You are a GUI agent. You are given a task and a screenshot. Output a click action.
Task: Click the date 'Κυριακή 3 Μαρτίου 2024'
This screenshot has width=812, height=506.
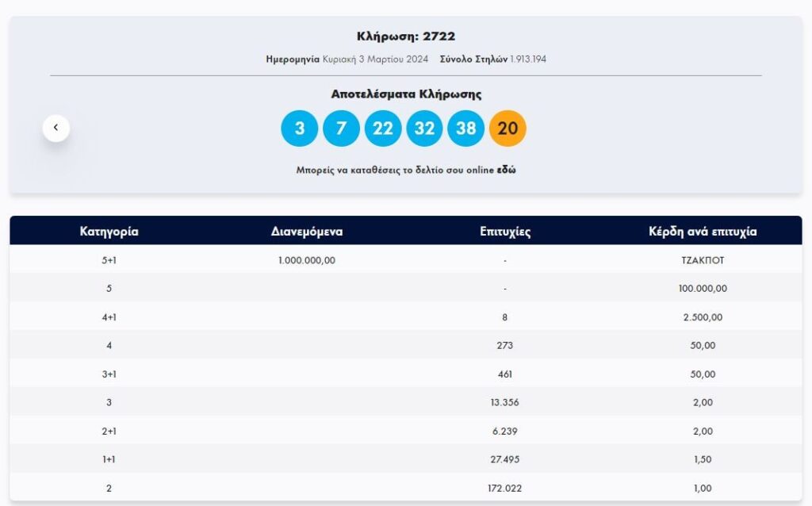point(375,59)
